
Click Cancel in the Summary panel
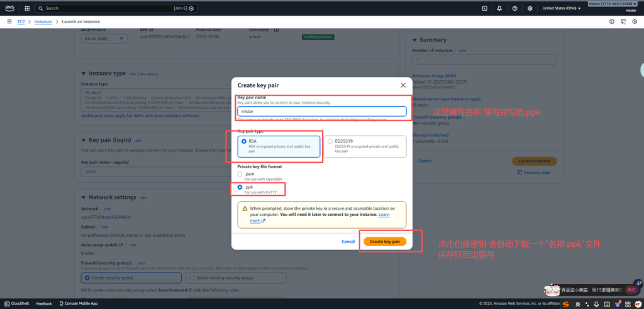click(x=425, y=161)
